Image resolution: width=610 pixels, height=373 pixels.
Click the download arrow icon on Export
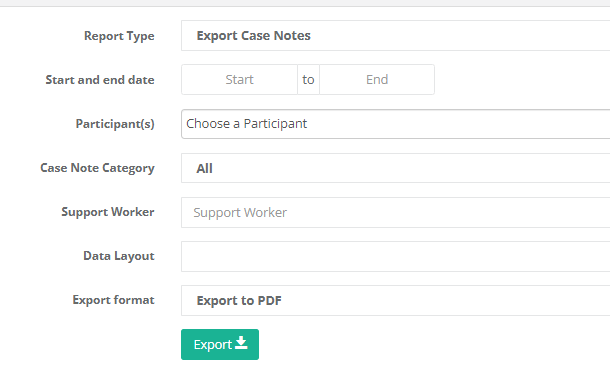[241, 343]
